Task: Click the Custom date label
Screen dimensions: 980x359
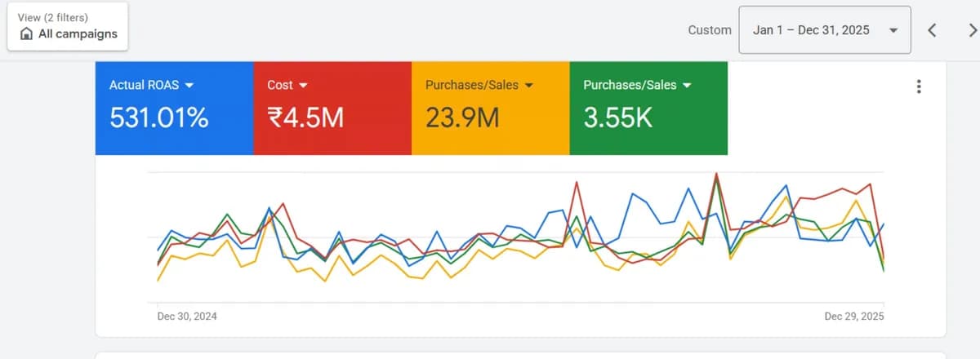Action: click(710, 30)
